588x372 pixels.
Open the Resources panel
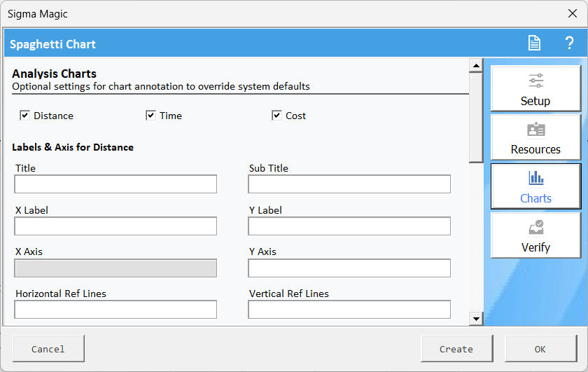[535, 137]
